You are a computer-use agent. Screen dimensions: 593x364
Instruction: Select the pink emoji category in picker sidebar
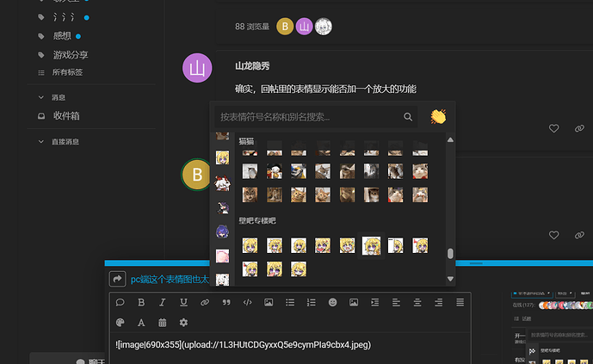pyautogui.click(x=222, y=256)
